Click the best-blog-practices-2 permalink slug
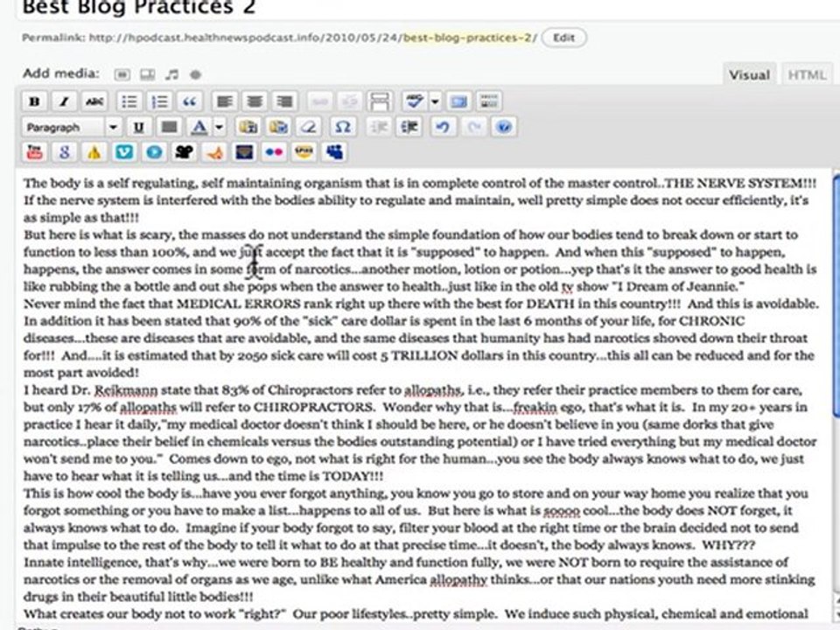The height and width of the screenshot is (630, 840). [x=467, y=38]
